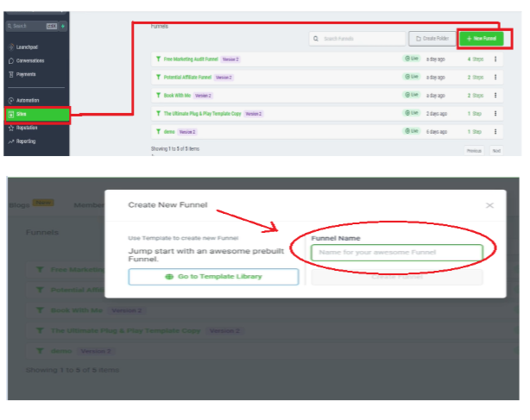This screenshot has height=420, width=530.
Task: Click the Funnel Name input field
Action: click(x=396, y=253)
